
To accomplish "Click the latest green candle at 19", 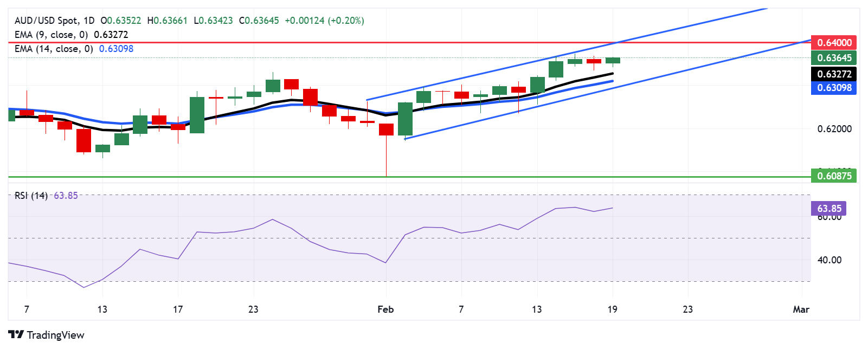I will tap(613, 60).
